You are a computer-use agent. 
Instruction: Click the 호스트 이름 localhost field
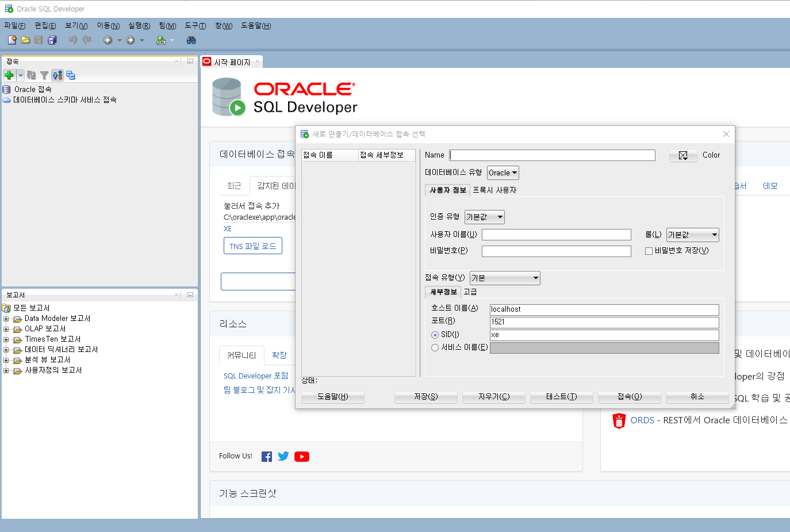(604, 309)
